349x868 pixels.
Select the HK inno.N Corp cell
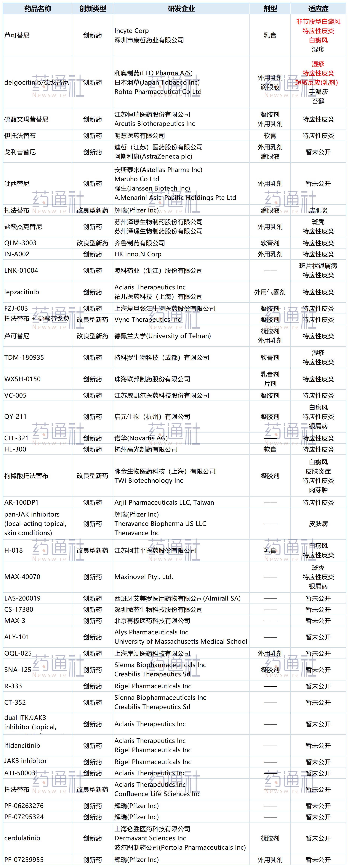[138, 254]
